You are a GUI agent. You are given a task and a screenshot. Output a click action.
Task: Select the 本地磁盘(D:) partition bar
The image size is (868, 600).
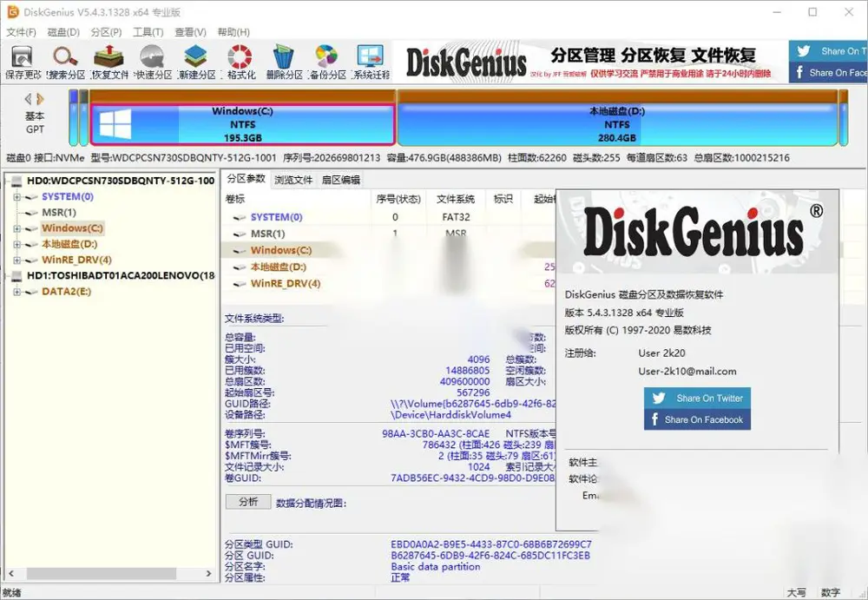pos(617,124)
